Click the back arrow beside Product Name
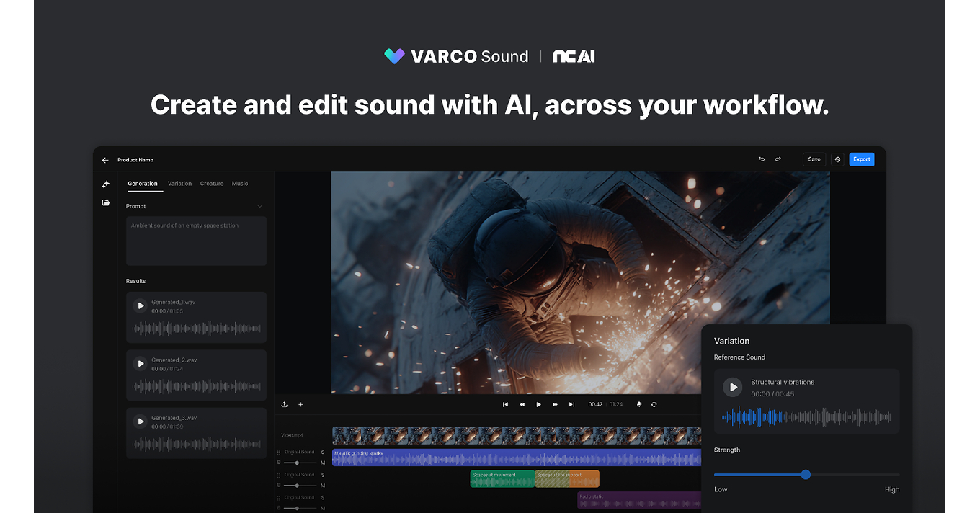The image size is (980, 513). 105,160
